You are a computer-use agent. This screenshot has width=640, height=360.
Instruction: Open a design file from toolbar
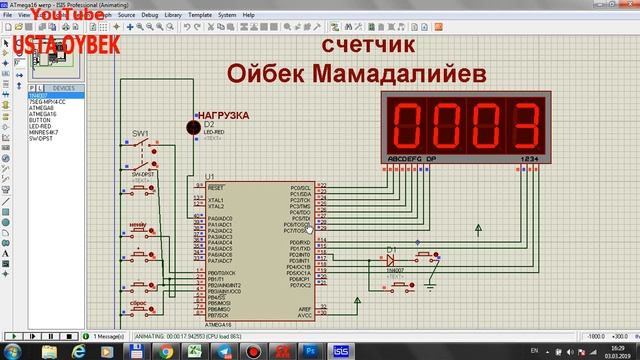pos(18,27)
